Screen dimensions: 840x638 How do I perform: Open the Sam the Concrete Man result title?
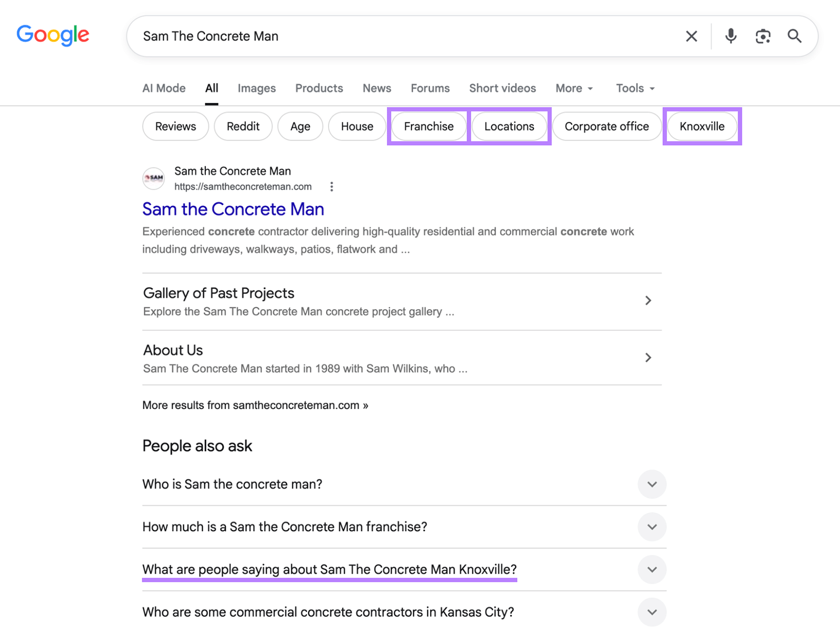233,209
